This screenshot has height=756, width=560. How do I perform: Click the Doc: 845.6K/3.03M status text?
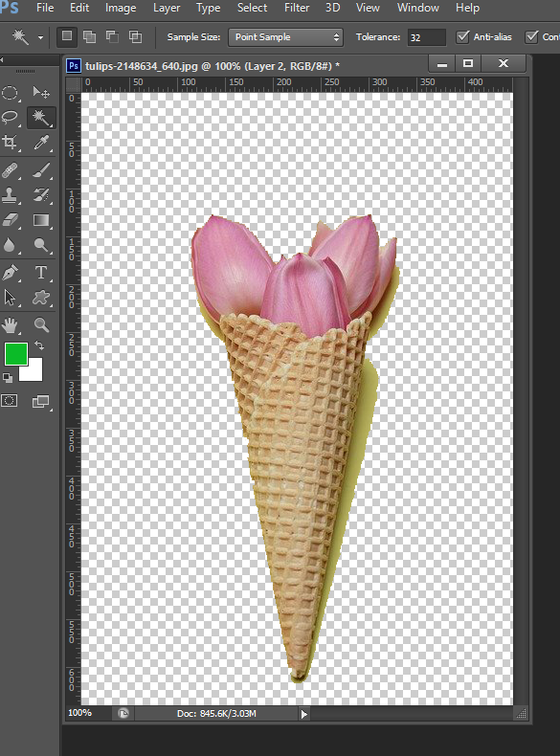coord(216,714)
